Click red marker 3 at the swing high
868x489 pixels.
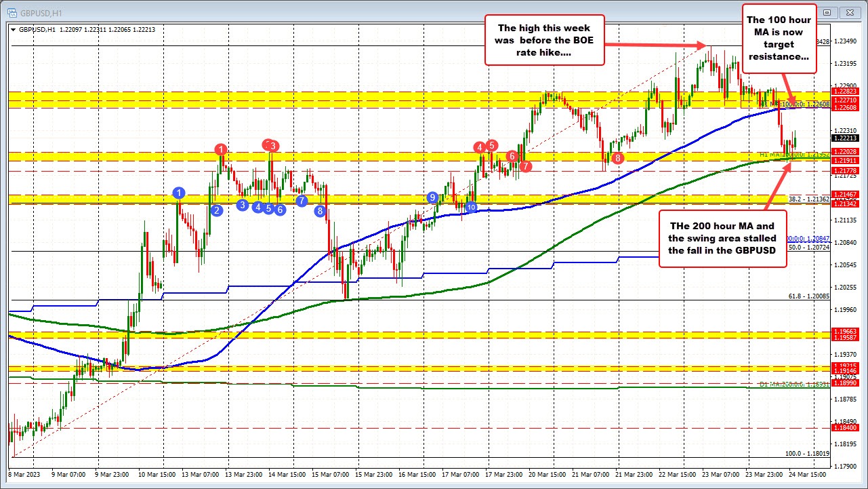point(271,145)
